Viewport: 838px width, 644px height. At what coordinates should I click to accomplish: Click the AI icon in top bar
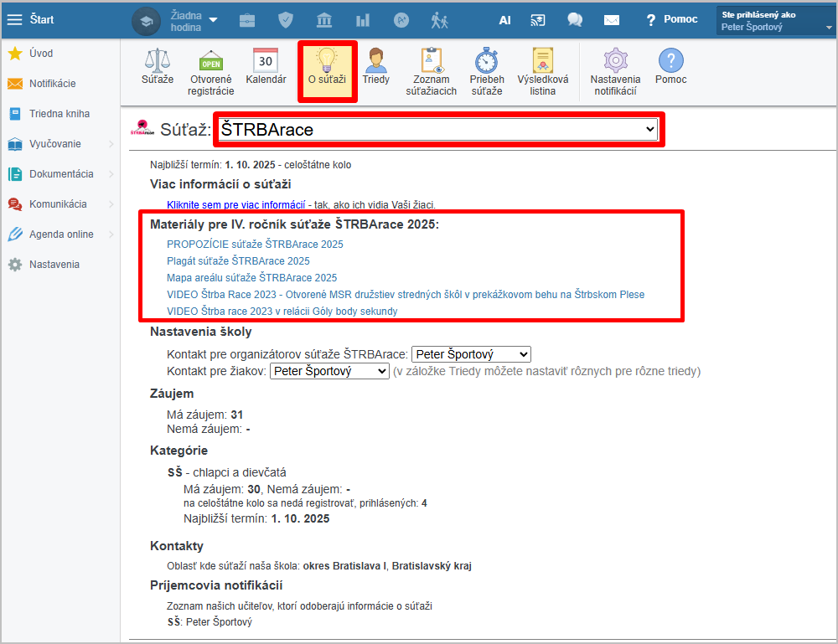(x=504, y=19)
